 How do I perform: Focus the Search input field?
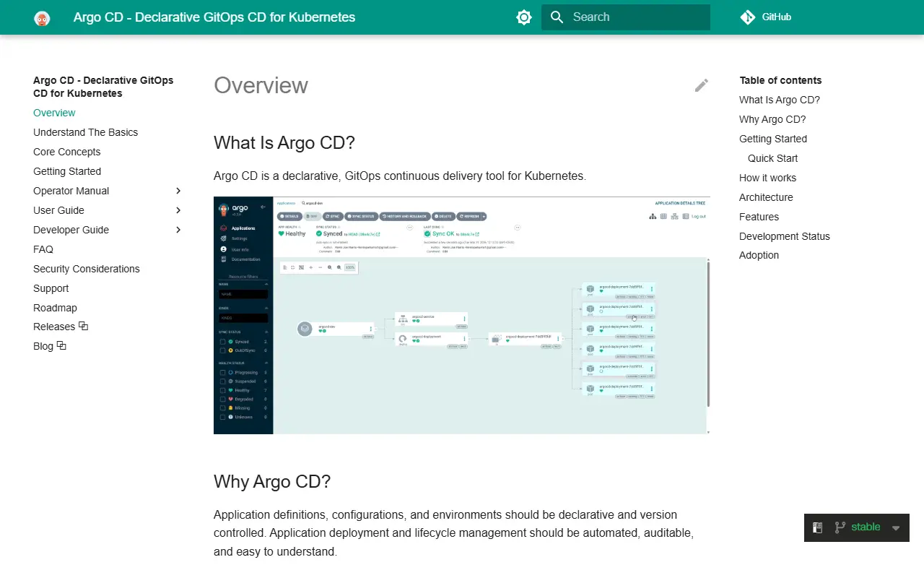(626, 17)
